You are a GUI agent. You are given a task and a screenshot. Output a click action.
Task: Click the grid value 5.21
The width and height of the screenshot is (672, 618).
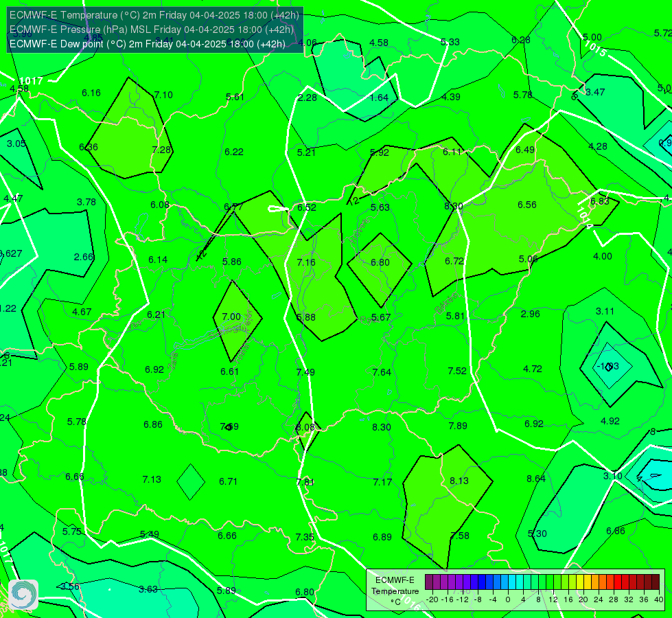click(x=306, y=152)
